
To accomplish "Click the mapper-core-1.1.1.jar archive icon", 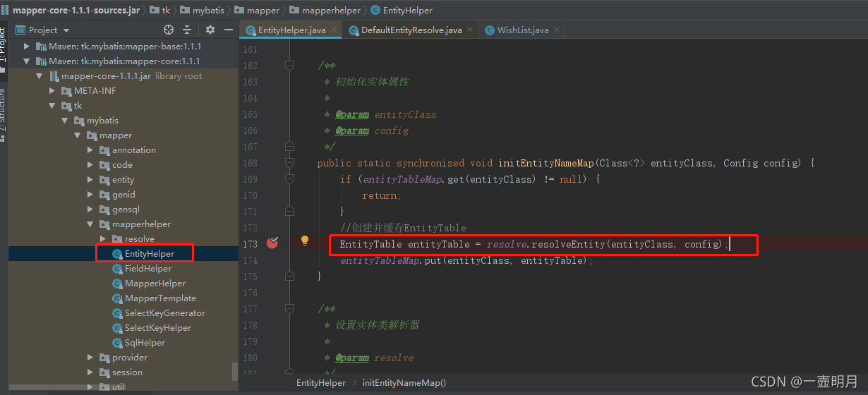I will [54, 76].
